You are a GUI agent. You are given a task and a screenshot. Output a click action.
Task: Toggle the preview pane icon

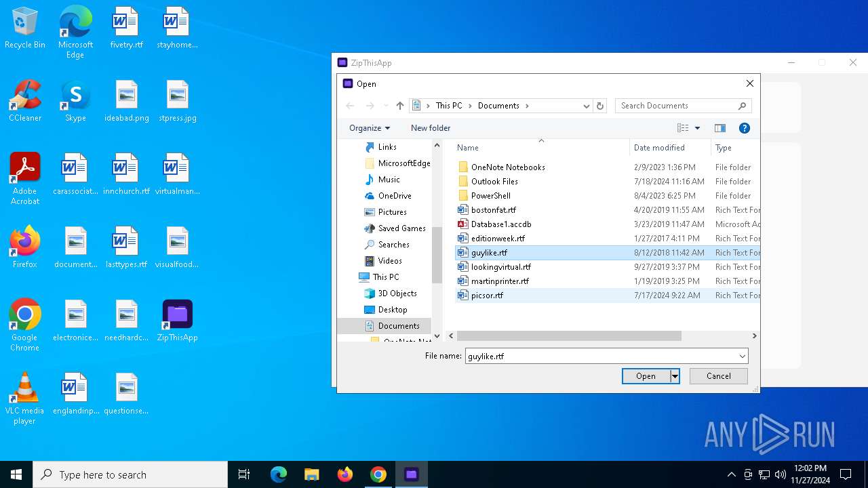720,128
